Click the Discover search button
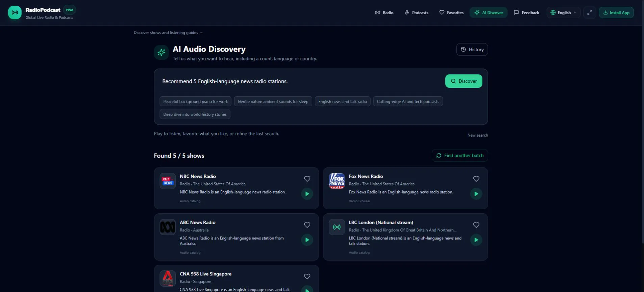The image size is (644, 292). [464, 81]
